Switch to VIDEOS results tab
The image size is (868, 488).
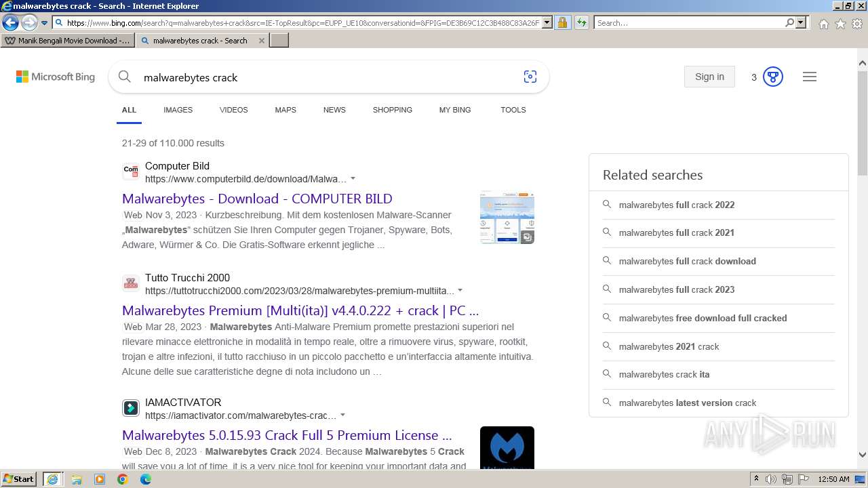pyautogui.click(x=233, y=110)
